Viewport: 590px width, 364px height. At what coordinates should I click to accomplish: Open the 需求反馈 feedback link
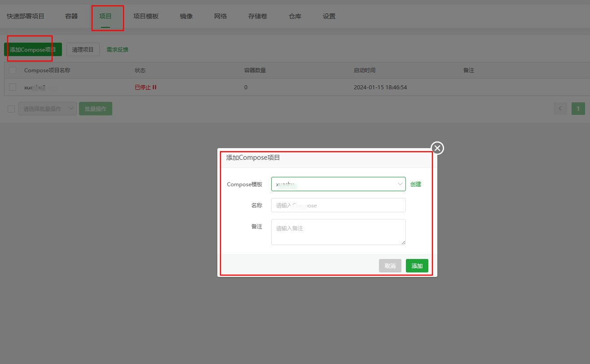point(117,50)
